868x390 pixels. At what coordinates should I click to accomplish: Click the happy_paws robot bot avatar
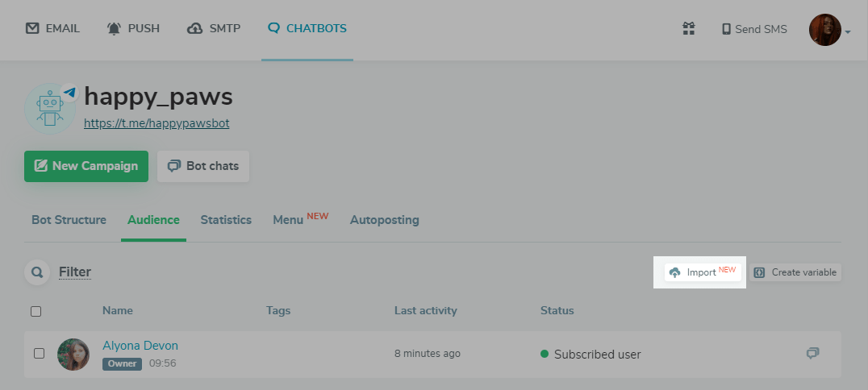click(x=50, y=109)
